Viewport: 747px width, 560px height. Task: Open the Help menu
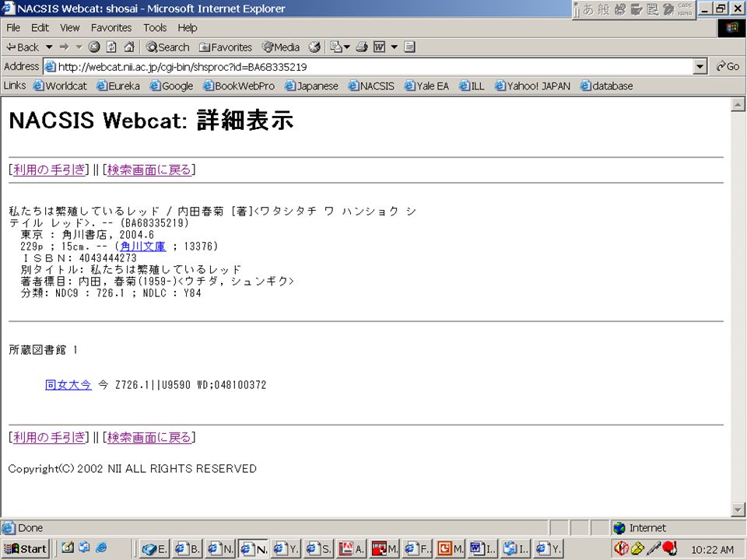188,28
